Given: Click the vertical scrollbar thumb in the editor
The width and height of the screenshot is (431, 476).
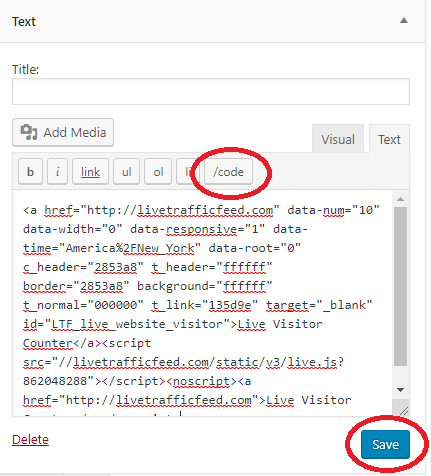Looking at the screenshot, I should point(401,287).
